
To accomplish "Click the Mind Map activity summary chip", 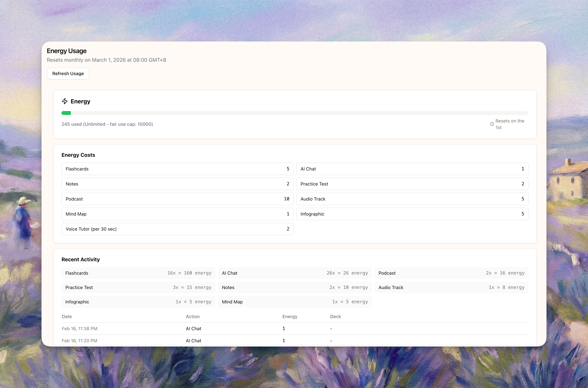I will pos(295,302).
